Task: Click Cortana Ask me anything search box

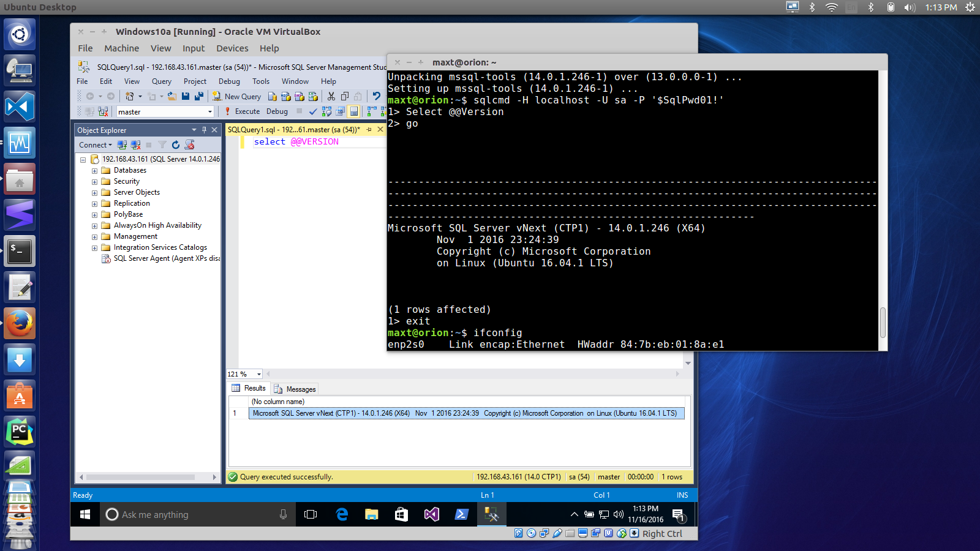Action: tap(197, 514)
